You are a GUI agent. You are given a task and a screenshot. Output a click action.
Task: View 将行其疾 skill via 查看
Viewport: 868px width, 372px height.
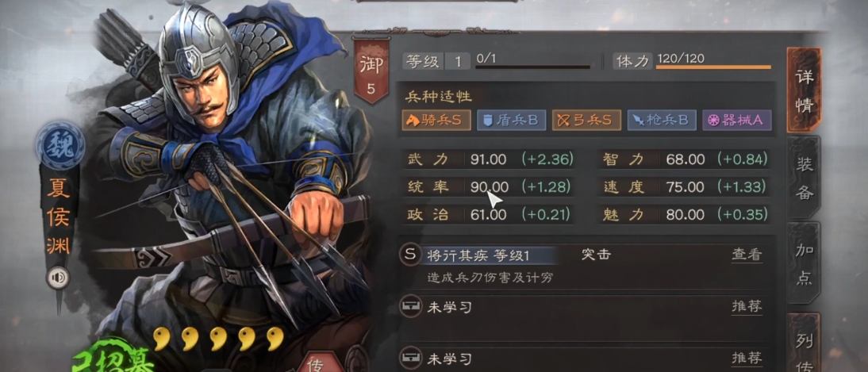[x=747, y=255]
